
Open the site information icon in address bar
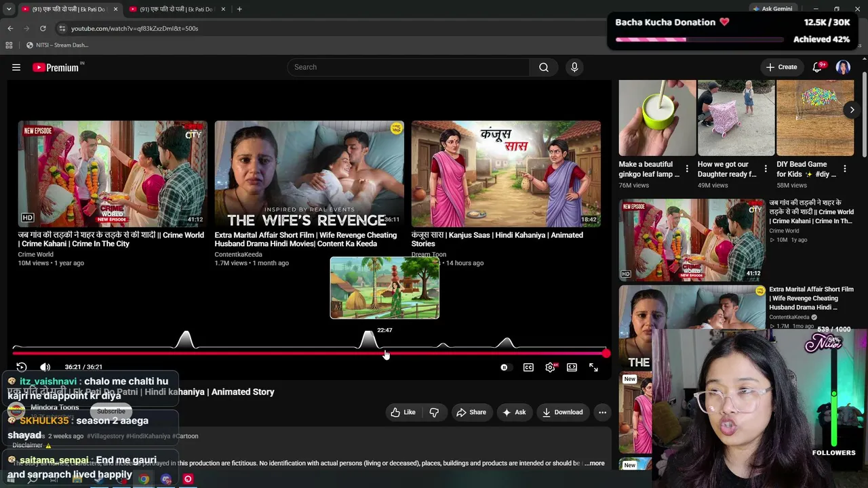point(62,28)
